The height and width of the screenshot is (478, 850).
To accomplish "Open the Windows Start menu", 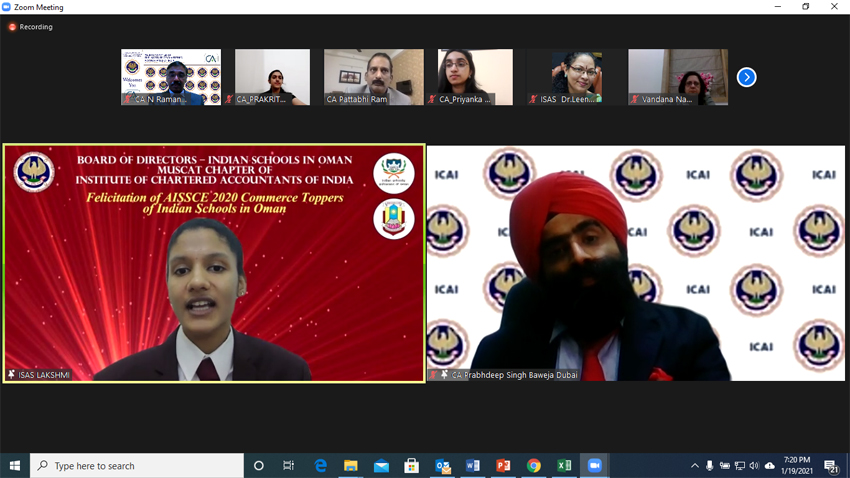I will tap(14, 466).
